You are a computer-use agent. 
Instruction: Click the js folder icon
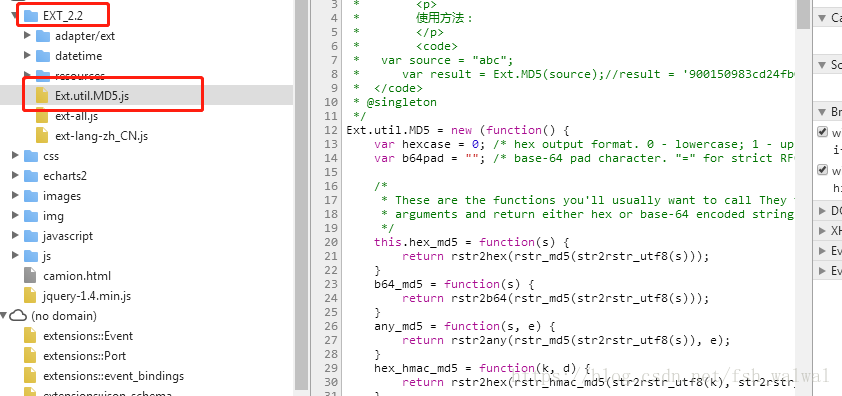coord(31,256)
